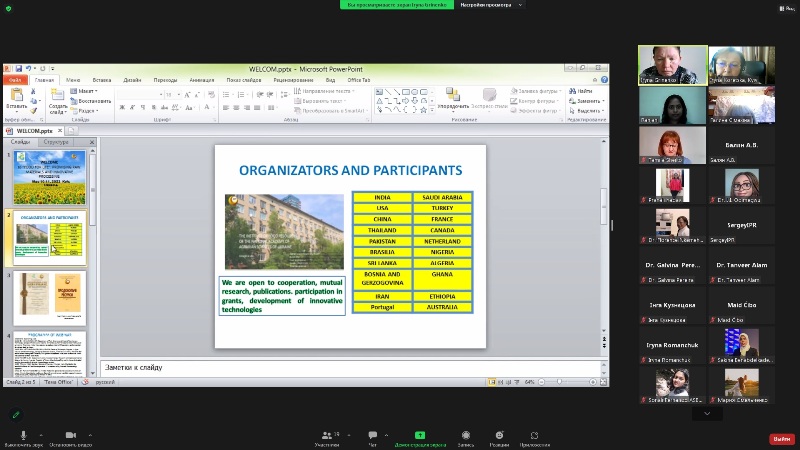Click the Share Screen green icon
The width and height of the screenshot is (800, 450).
419,436
